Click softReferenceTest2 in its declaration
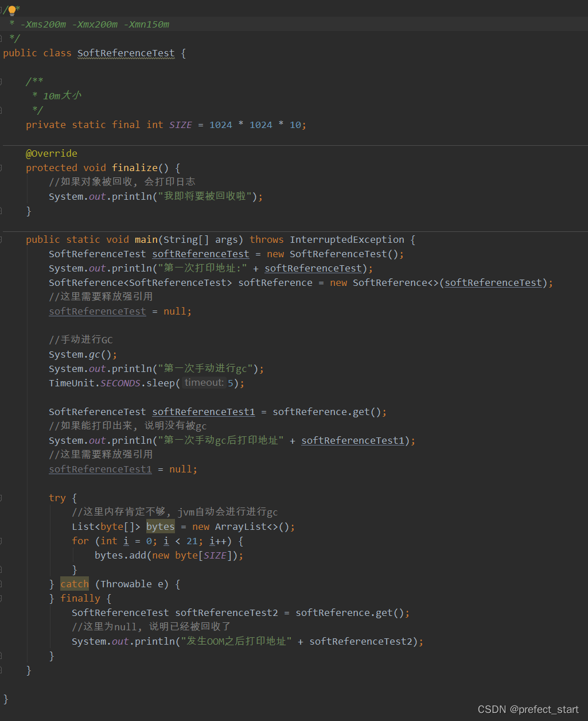Screen dimensions: 588x721 (227, 613)
